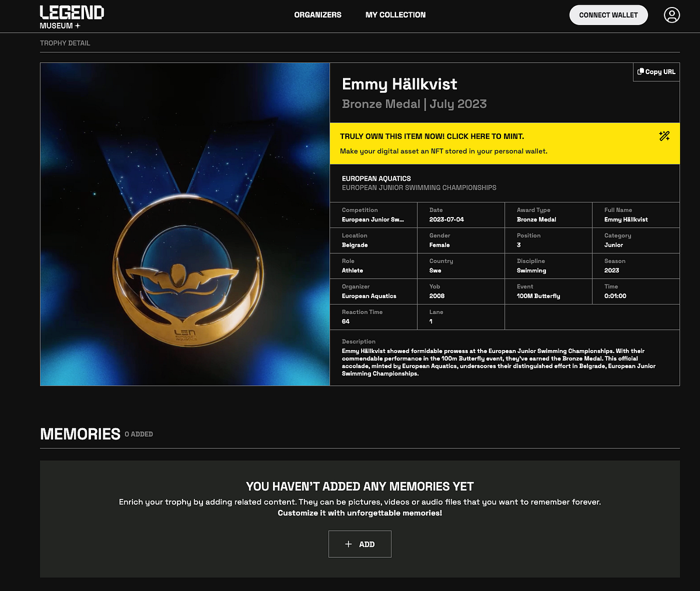This screenshot has width=700, height=591.
Task: Click the magic wand icon on the mint banner
Action: point(664,135)
